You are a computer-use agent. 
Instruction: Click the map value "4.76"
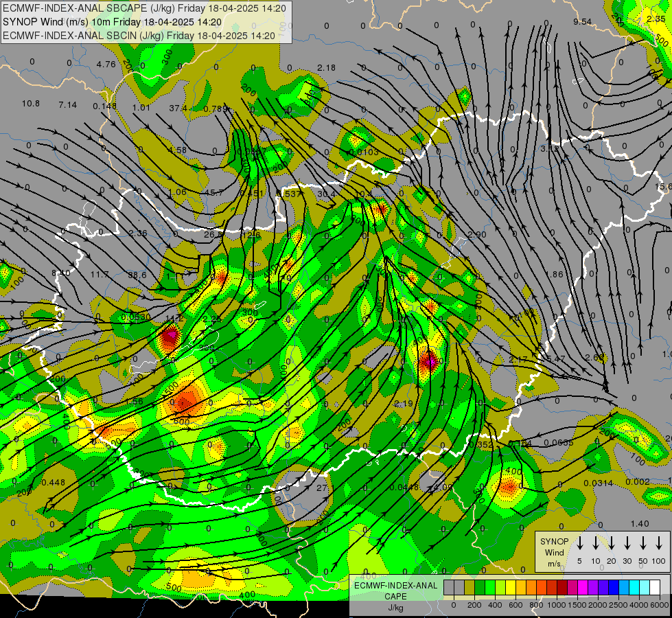point(106,65)
